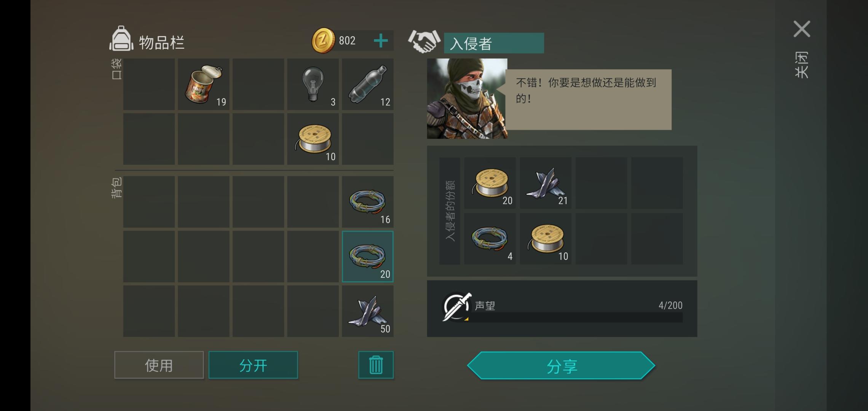Select the scrap metal stack of 50
Viewport: 868px width, 411px height.
click(368, 311)
